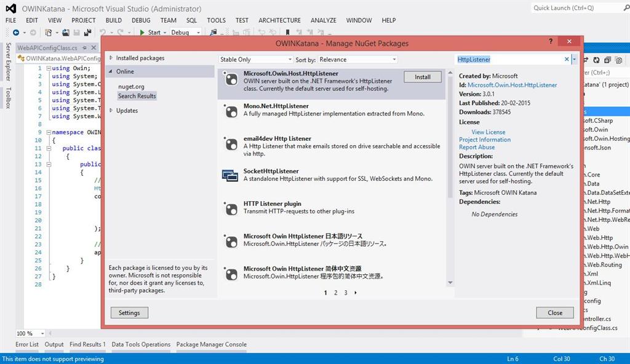Image resolution: width=630 pixels, height=364 pixels.
Task: Collapse the using directives block
Action: point(49,68)
